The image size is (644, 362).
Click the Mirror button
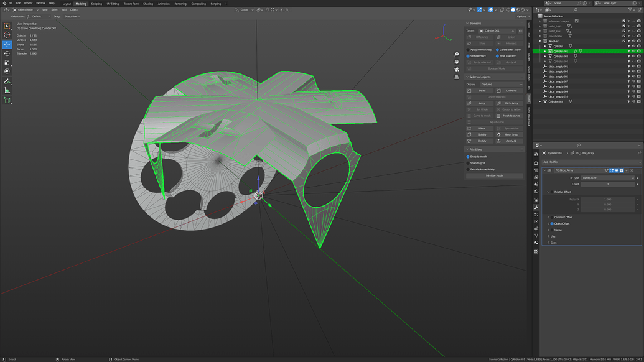(x=480, y=128)
